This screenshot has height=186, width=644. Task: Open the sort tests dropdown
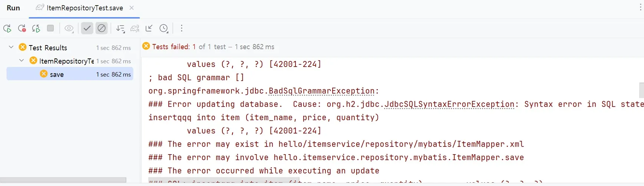point(120,28)
